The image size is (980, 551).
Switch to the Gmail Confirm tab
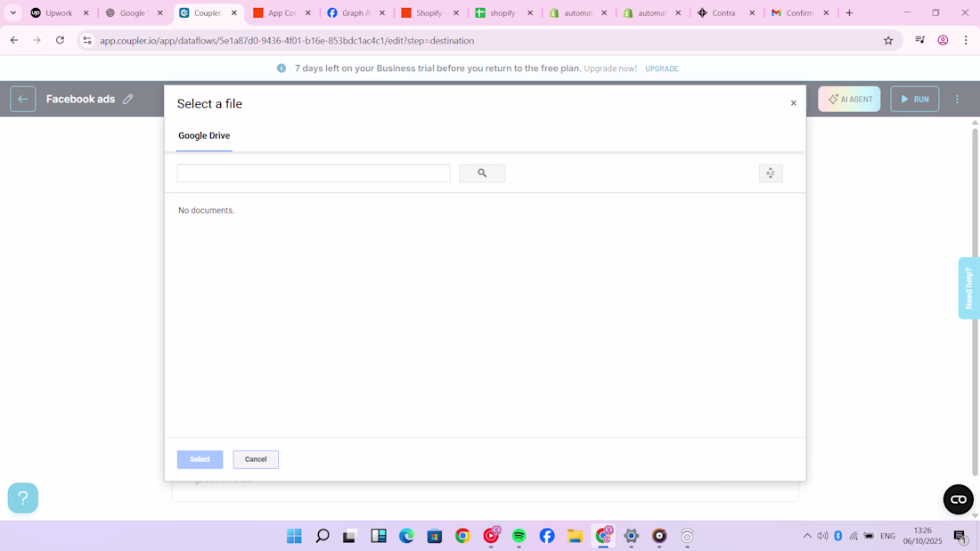[799, 12]
